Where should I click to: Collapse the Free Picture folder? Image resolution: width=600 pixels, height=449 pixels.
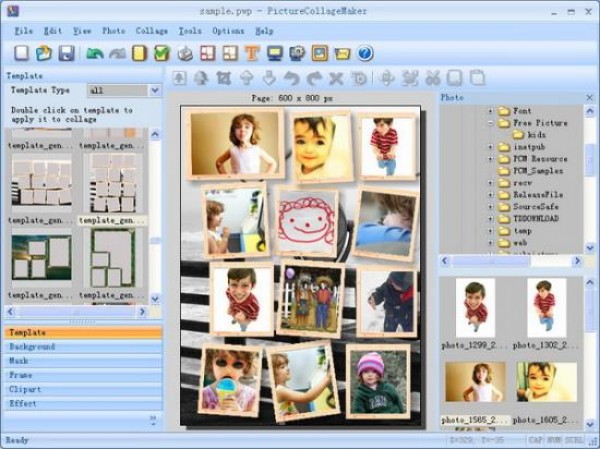pos(490,123)
